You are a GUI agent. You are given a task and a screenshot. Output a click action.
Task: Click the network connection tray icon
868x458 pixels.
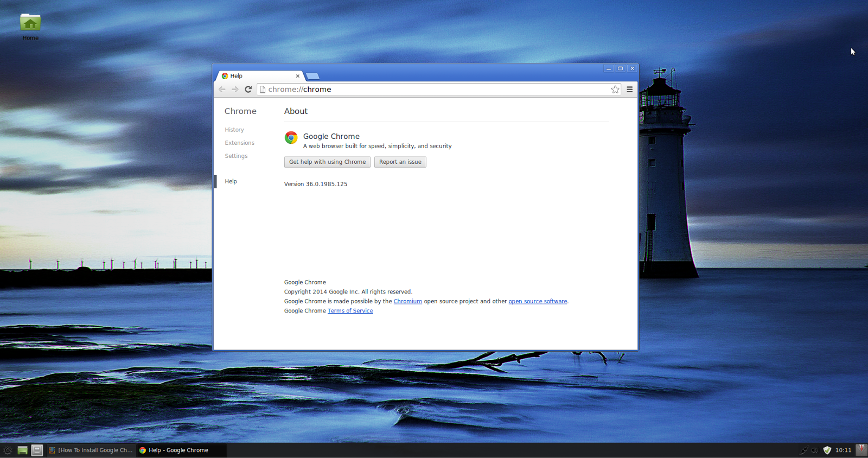pyautogui.click(x=804, y=450)
